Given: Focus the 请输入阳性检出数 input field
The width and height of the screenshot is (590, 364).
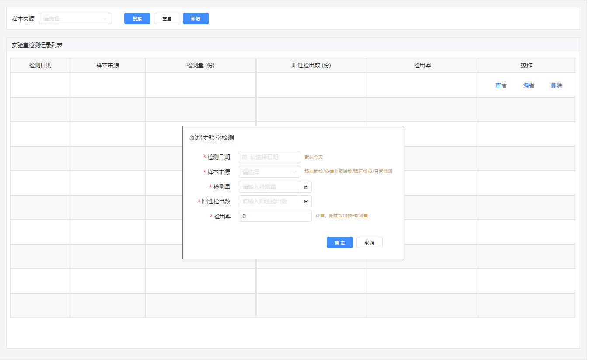Looking at the screenshot, I should [269, 201].
